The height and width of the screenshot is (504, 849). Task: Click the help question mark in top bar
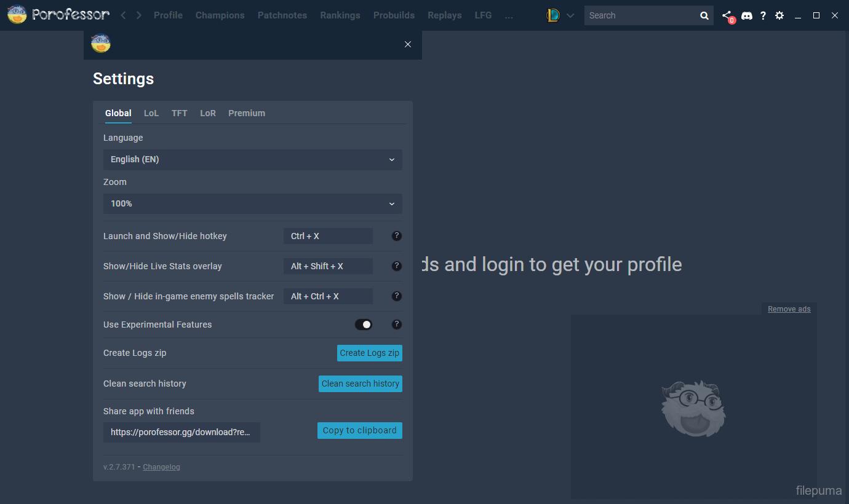click(763, 15)
